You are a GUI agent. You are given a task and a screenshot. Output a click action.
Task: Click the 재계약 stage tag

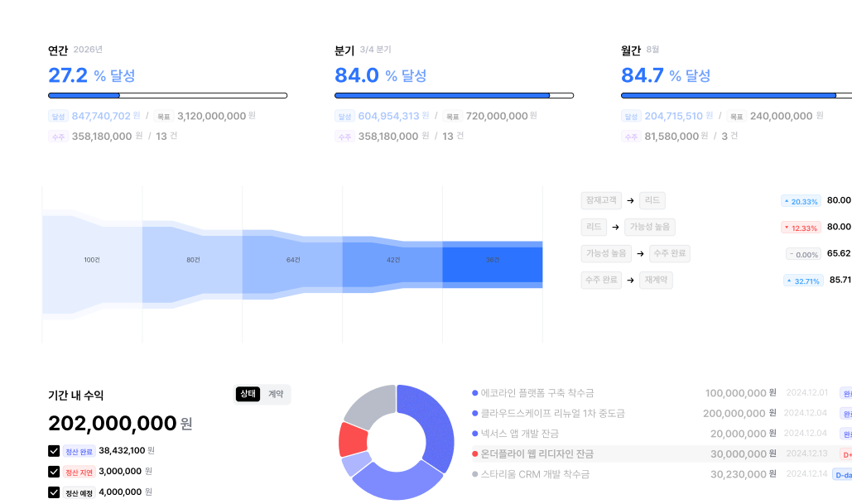656,281
